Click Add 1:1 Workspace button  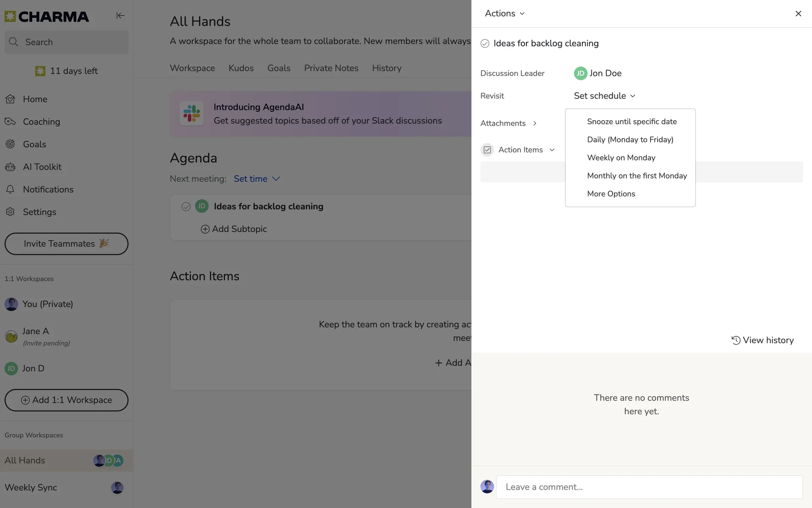66,400
